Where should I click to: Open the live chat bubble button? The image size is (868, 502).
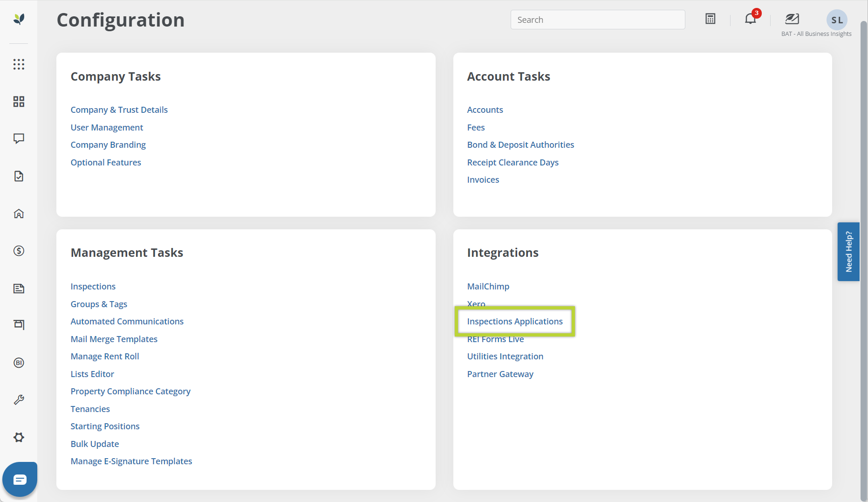(x=20, y=479)
